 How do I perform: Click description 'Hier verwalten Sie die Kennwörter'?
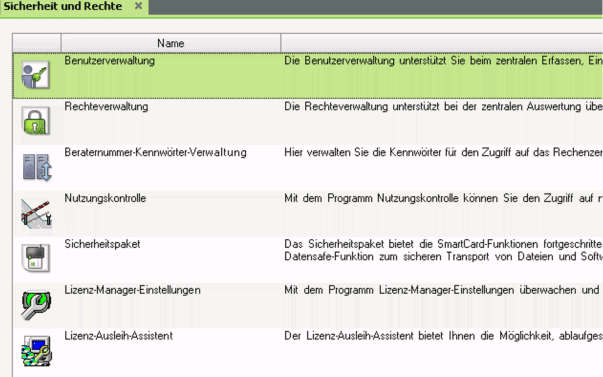click(443, 152)
